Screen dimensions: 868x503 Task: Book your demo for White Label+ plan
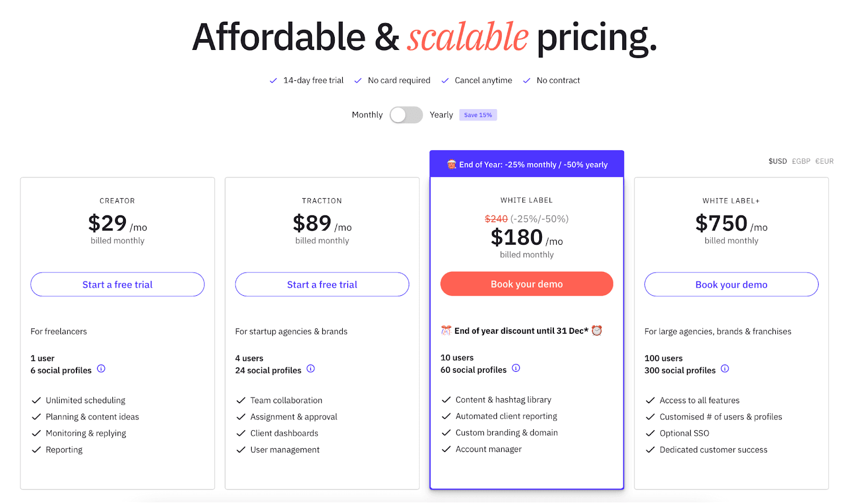click(x=731, y=284)
